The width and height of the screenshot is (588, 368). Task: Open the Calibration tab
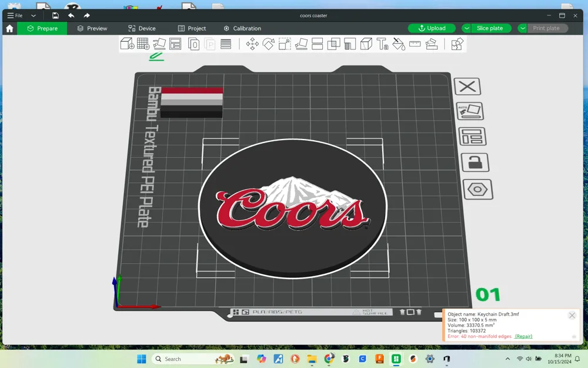[x=242, y=28]
